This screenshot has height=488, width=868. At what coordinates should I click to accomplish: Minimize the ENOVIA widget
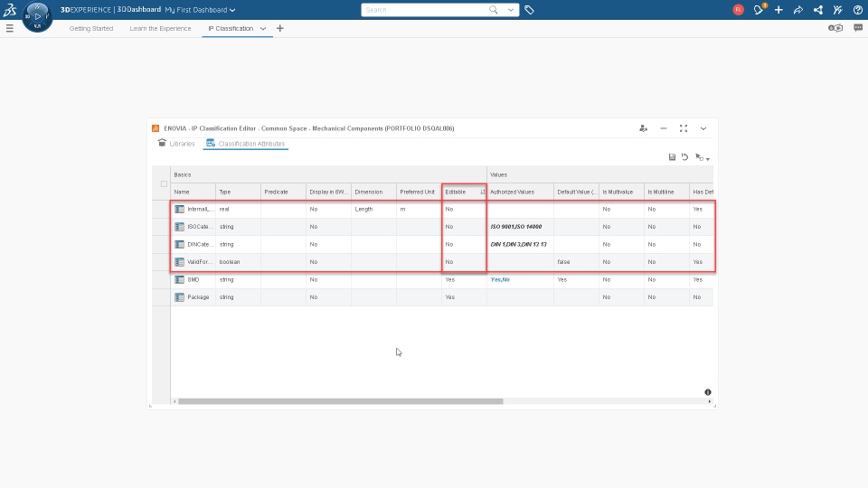(663, 128)
